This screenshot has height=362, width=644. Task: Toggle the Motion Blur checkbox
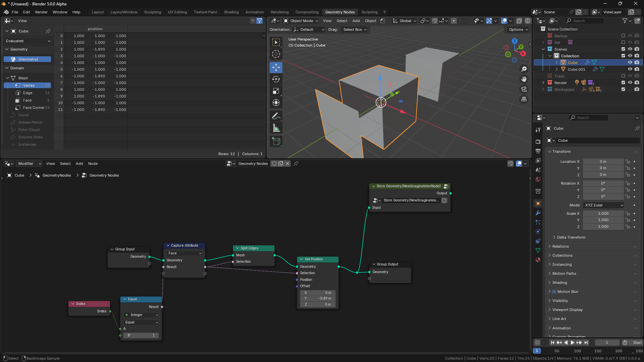pos(554,292)
